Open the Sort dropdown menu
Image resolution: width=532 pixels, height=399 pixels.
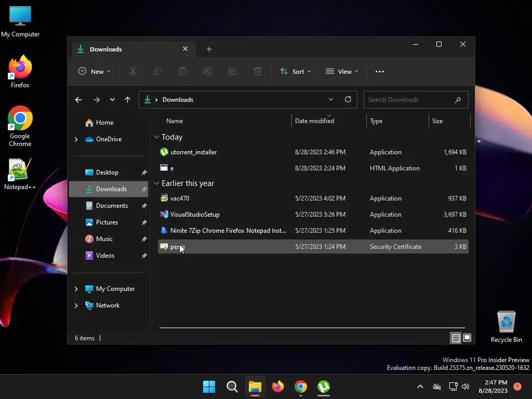[296, 72]
